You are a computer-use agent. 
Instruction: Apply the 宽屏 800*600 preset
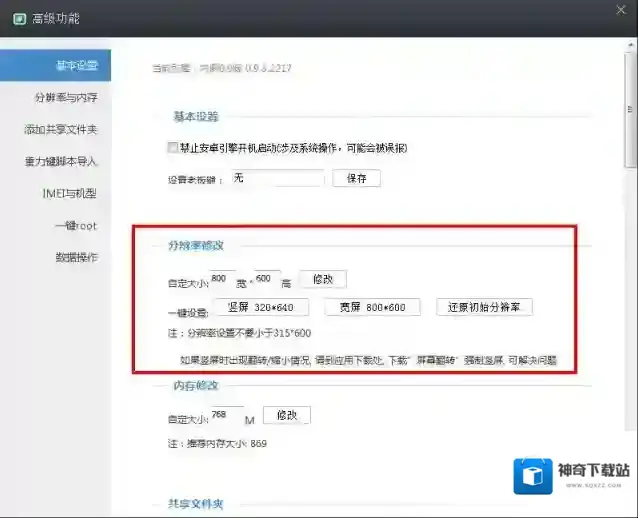tap(371, 307)
